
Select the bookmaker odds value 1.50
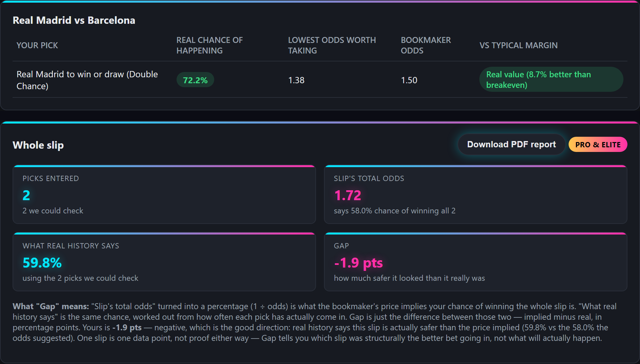(x=409, y=80)
